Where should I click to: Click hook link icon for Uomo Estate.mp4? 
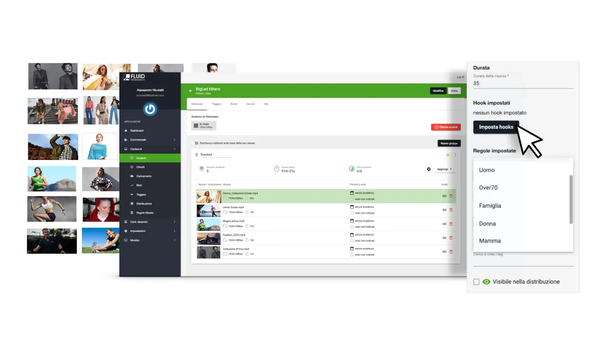tap(444, 210)
